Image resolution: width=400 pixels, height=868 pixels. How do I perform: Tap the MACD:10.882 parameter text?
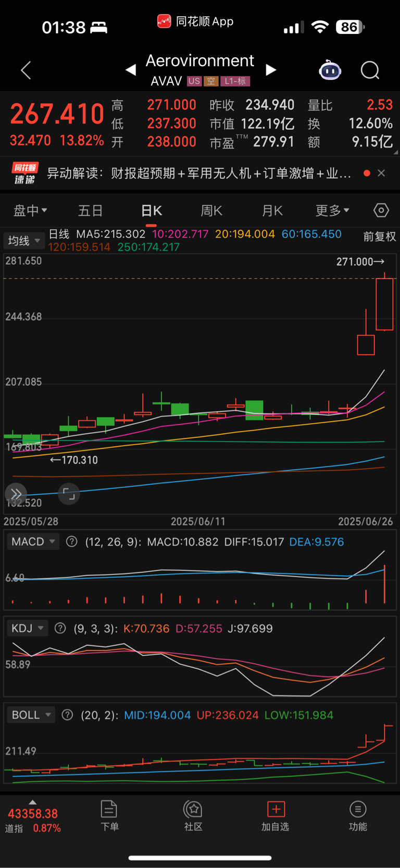(x=183, y=542)
